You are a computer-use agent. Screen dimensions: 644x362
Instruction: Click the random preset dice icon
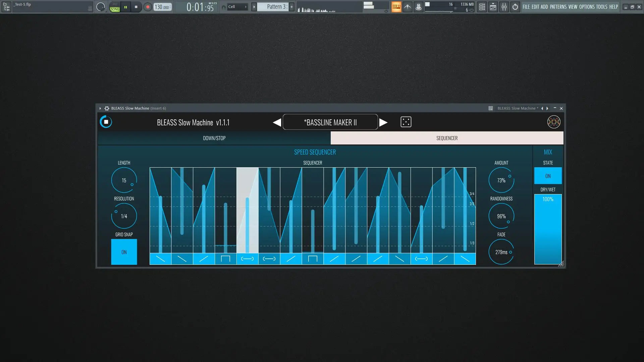point(406,122)
